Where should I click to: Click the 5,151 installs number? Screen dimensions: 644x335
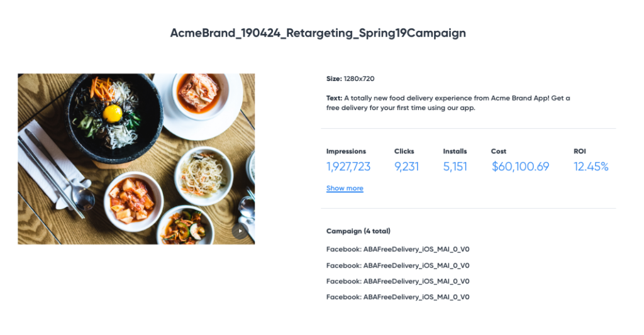(455, 167)
